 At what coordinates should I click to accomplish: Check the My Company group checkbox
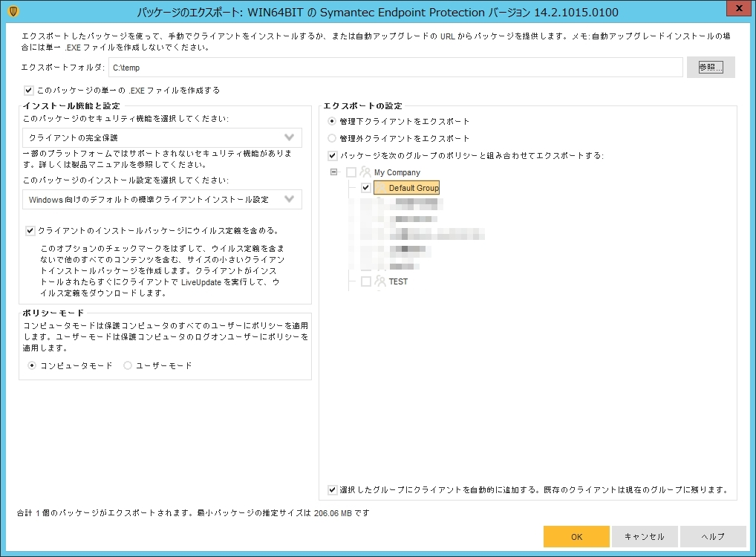coord(351,172)
